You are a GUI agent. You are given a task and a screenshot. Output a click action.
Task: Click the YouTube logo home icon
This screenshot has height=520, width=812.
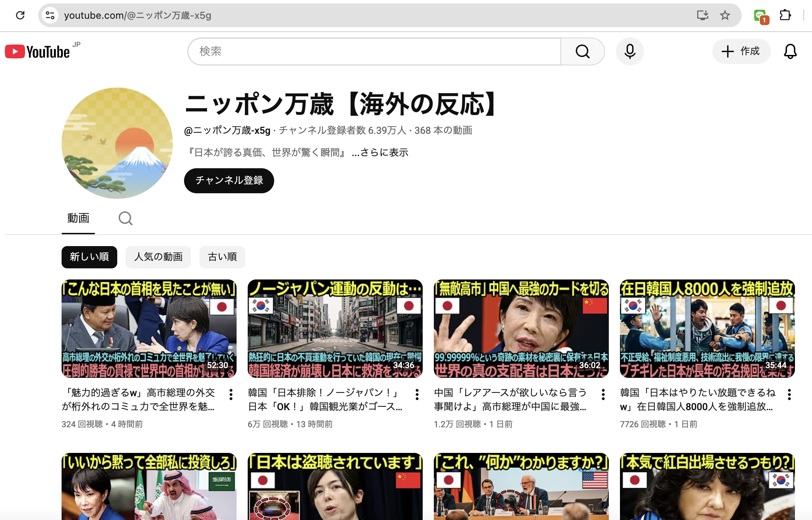[x=37, y=52]
